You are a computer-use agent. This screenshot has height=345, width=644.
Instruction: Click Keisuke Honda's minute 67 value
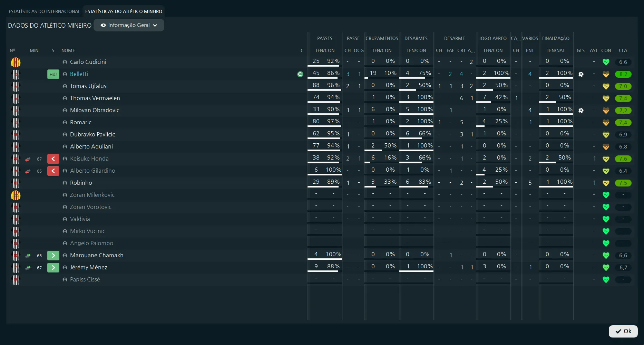click(x=39, y=159)
